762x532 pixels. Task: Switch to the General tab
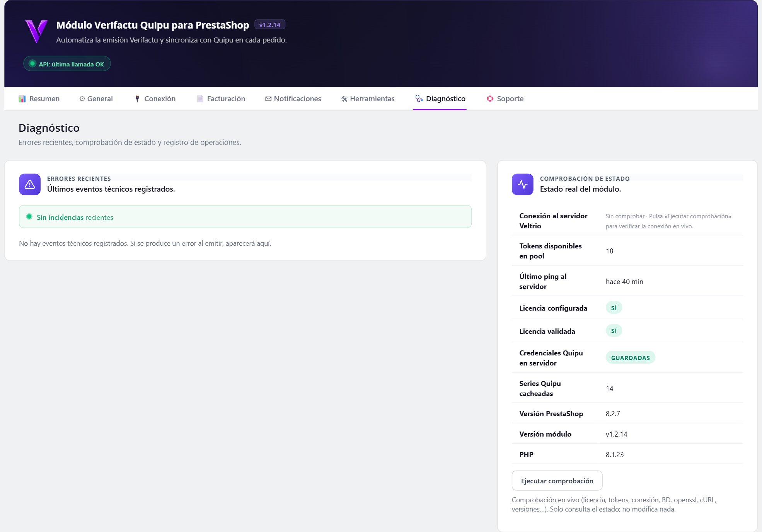pyautogui.click(x=96, y=99)
